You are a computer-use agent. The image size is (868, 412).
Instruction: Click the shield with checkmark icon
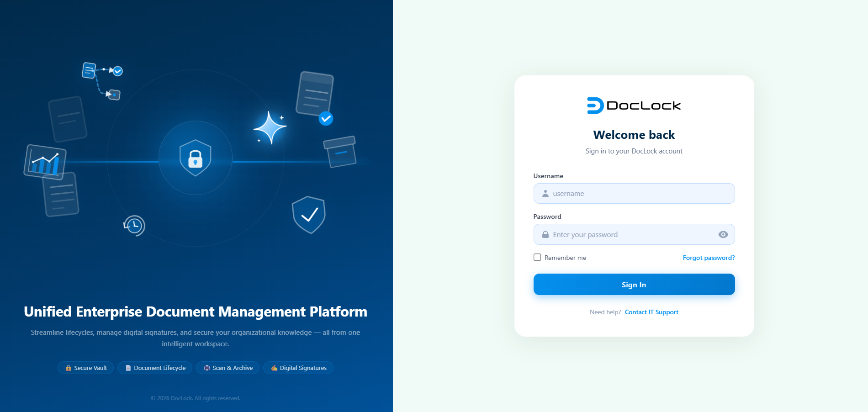tap(309, 215)
